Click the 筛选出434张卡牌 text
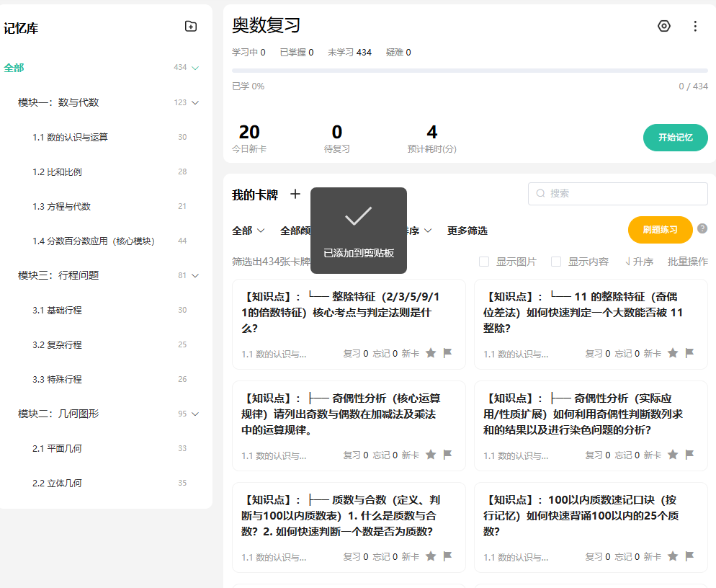The image size is (716, 588). tap(271, 262)
